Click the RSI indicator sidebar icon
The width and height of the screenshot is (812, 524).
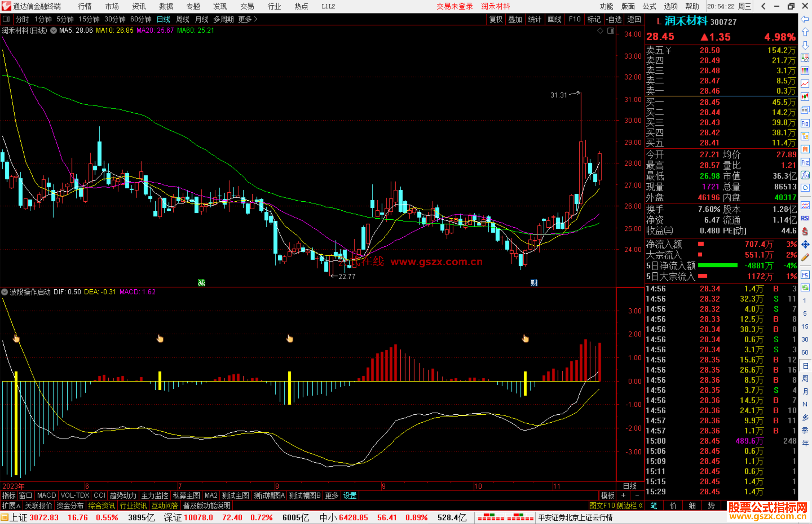click(x=805, y=218)
